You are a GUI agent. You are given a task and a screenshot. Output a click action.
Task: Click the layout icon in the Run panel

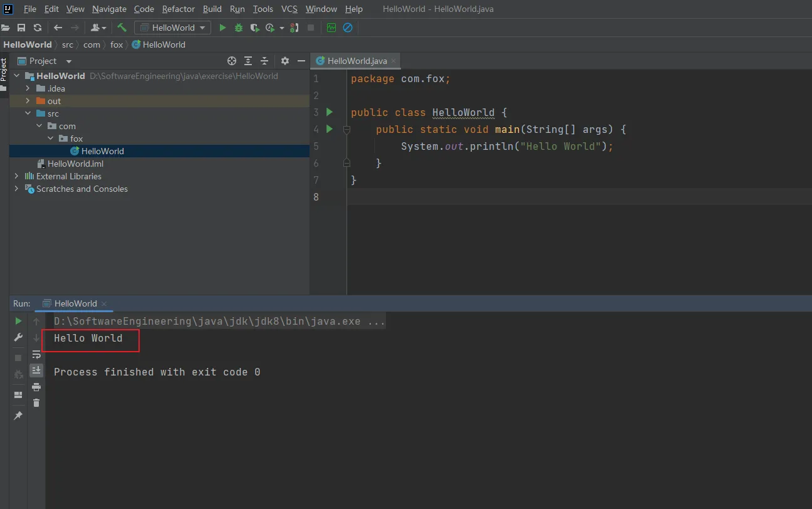(18, 395)
